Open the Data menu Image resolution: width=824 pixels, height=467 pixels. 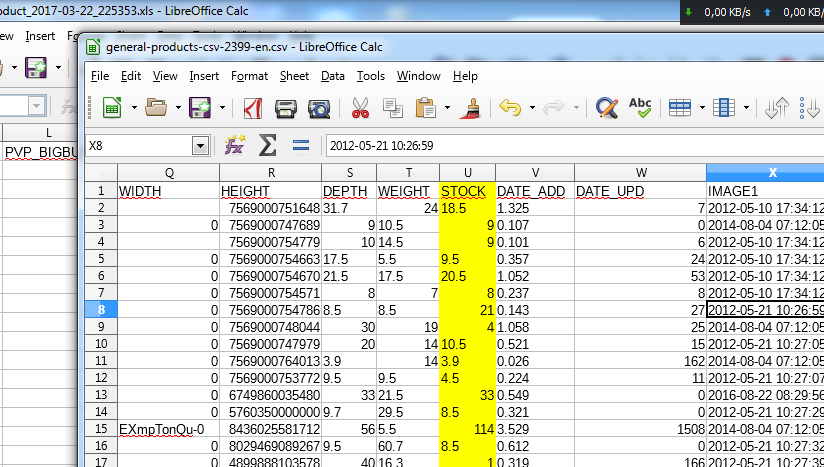333,76
